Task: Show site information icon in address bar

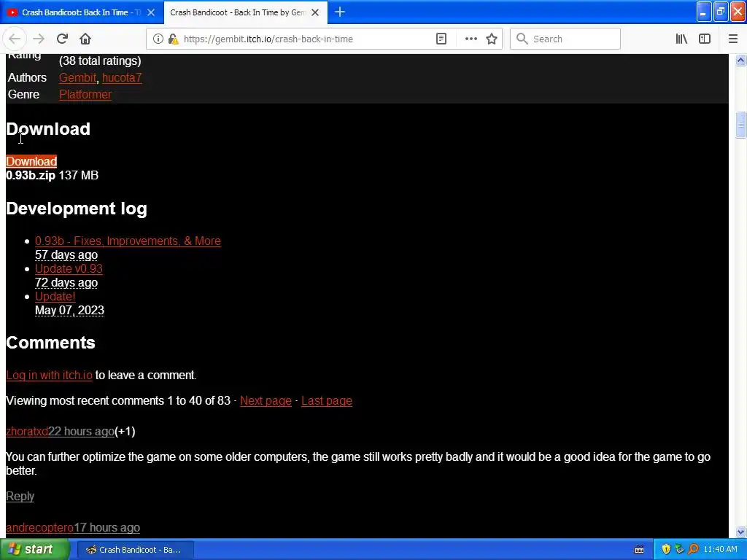Action: (x=158, y=39)
